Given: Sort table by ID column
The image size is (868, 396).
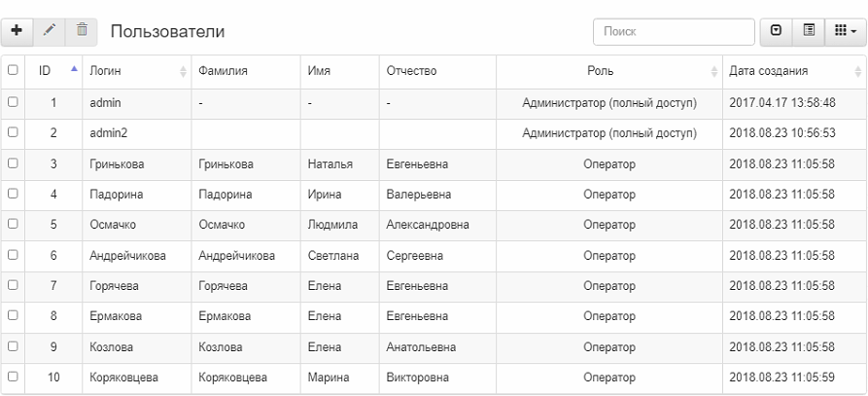Looking at the screenshot, I should (x=53, y=71).
